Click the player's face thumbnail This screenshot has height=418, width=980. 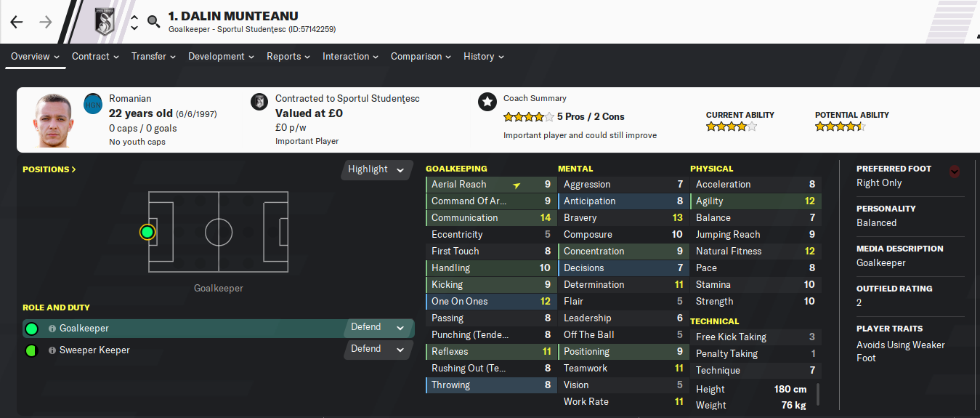click(x=52, y=121)
